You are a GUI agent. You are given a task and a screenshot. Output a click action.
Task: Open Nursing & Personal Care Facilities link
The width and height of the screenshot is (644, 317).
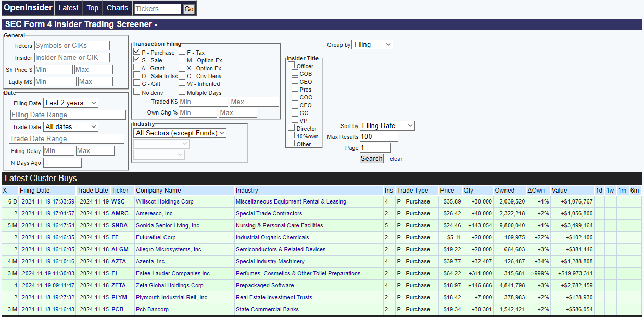click(279, 225)
